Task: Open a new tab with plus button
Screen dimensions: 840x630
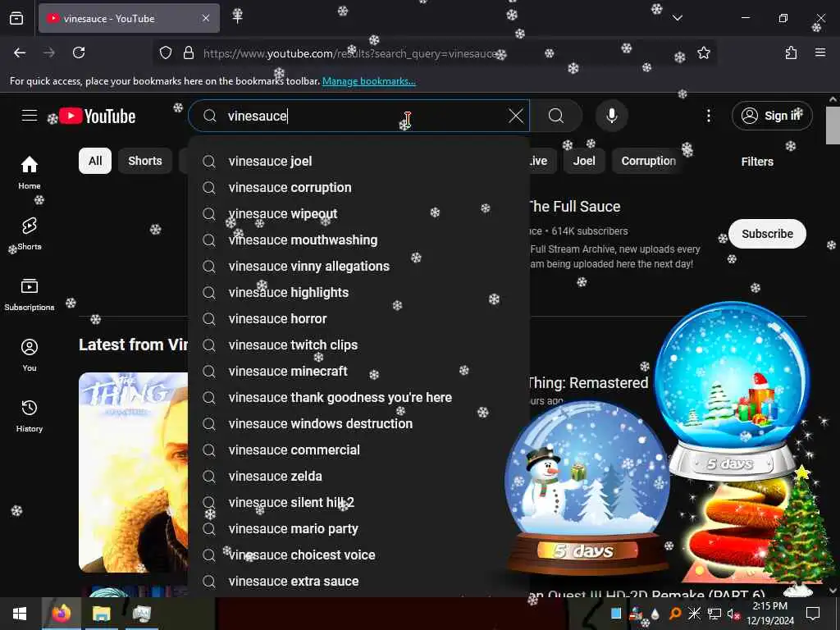Action: click(x=237, y=16)
